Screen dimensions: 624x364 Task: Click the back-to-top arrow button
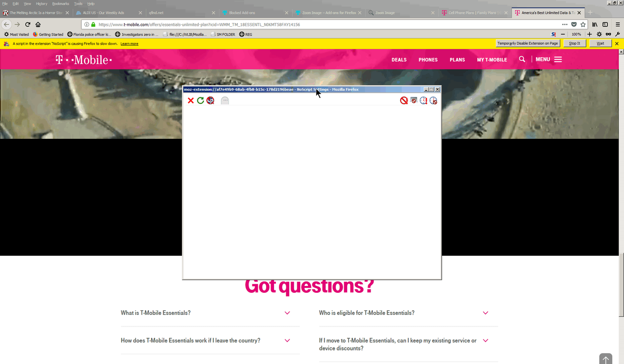(x=605, y=359)
